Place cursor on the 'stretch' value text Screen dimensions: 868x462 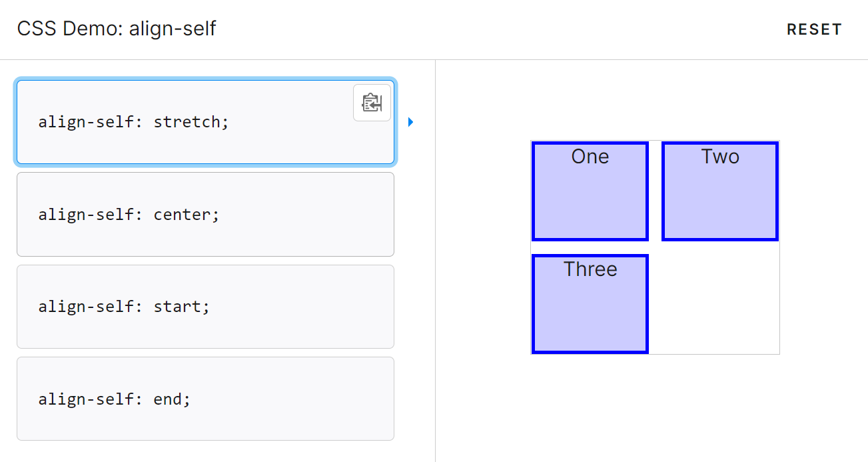[188, 122]
